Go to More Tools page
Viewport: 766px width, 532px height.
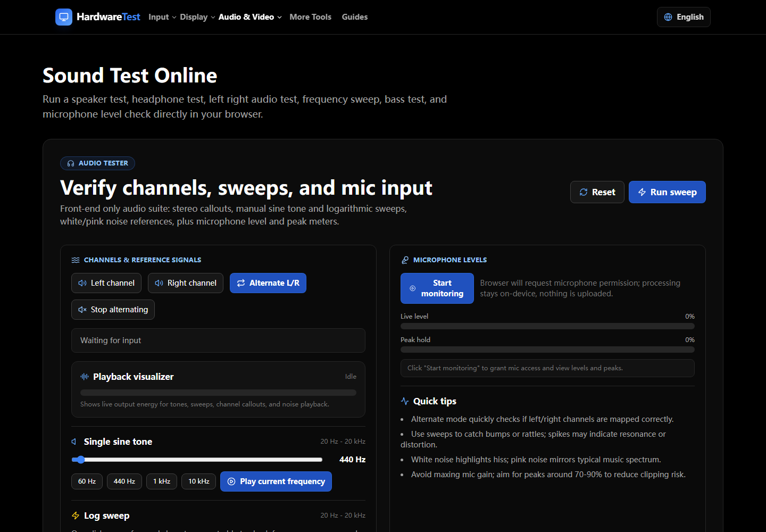(x=310, y=17)
